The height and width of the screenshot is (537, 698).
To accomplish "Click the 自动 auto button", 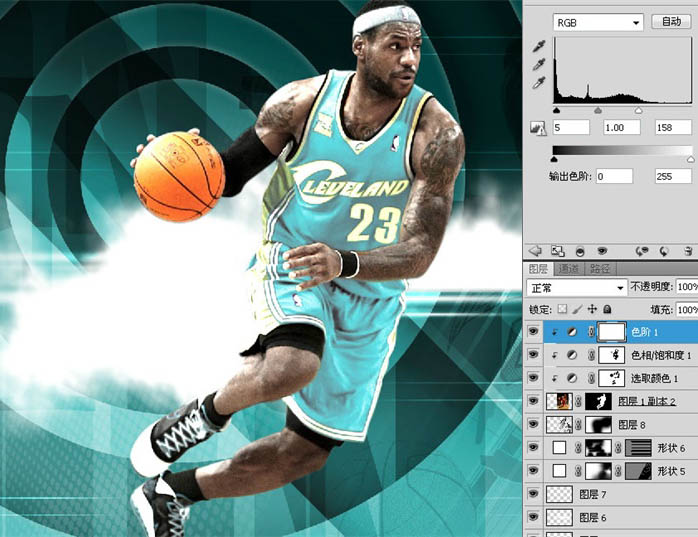I will point(671,21).
